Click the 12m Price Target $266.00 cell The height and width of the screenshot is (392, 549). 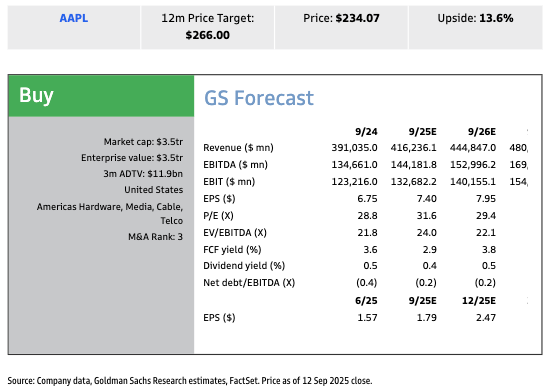pos(208,27)
